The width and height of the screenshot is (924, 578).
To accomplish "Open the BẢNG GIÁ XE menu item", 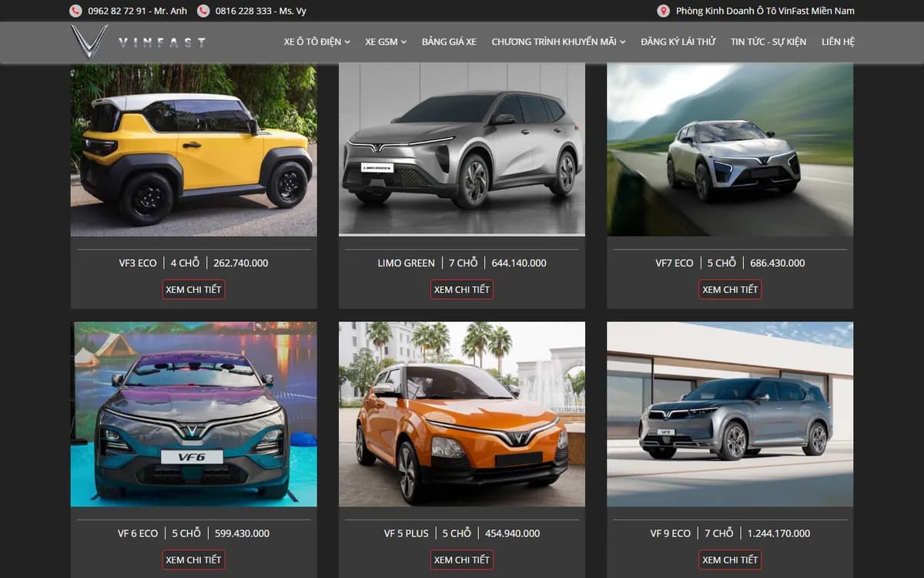I will (449, 42).
